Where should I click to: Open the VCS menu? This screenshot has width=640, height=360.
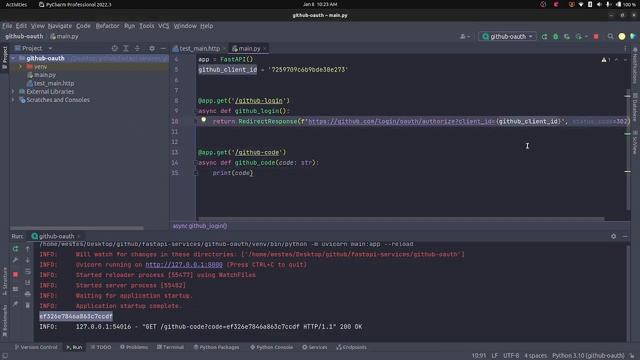164,26
